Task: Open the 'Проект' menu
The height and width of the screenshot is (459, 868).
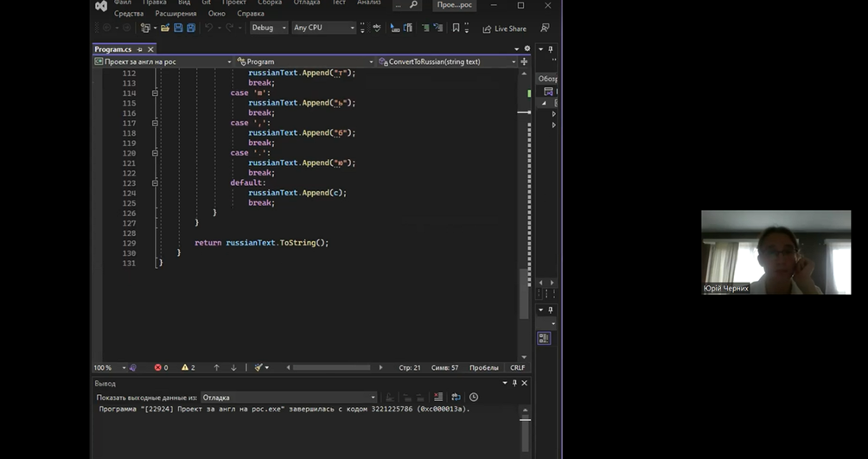Action: (233, 3)
